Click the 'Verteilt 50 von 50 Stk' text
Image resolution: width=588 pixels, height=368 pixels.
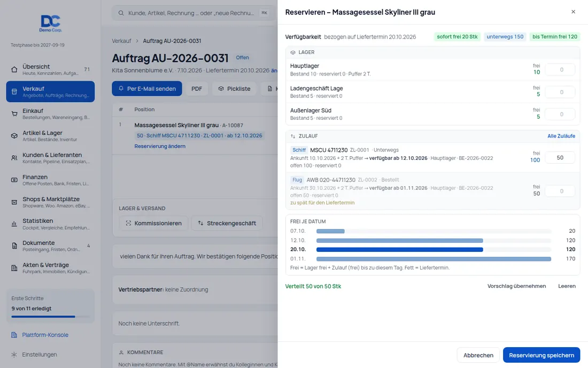(x=313, y=286)
